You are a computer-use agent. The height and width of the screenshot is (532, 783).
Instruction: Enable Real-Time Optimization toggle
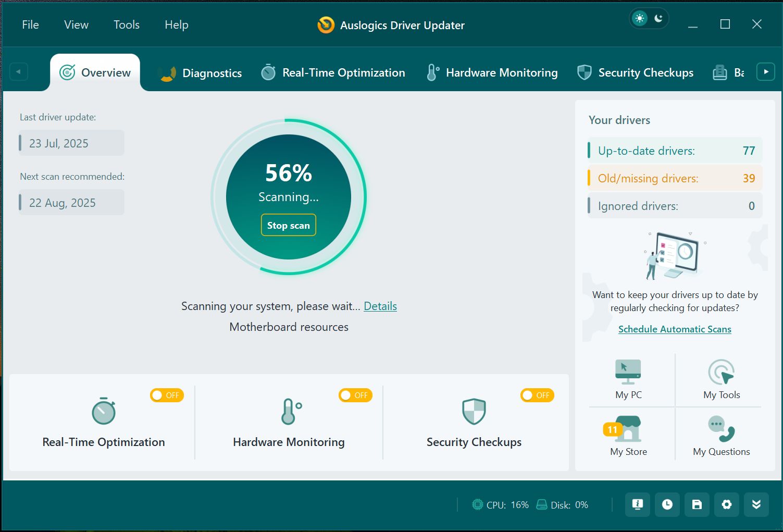[x=167, y=395]
